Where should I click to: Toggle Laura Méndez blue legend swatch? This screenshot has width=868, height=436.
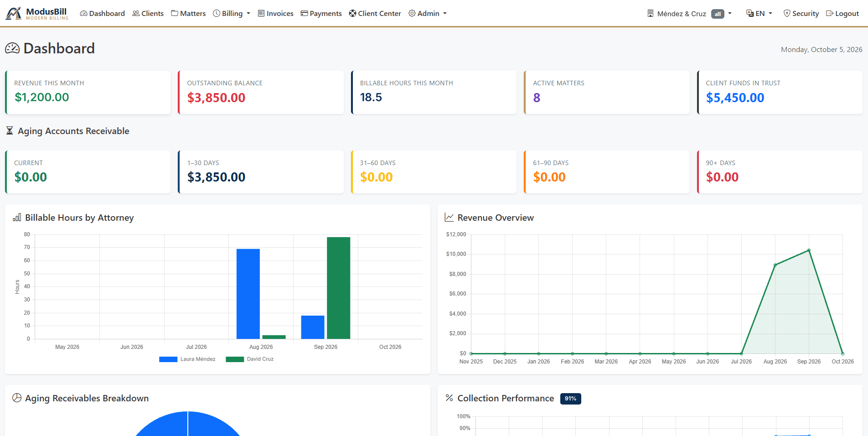(x=168, y=359)
